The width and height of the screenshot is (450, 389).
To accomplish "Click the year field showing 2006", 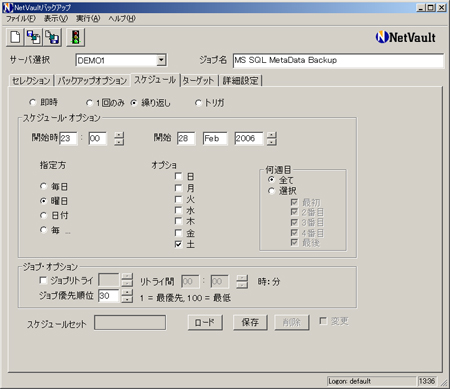I will 249,138.
